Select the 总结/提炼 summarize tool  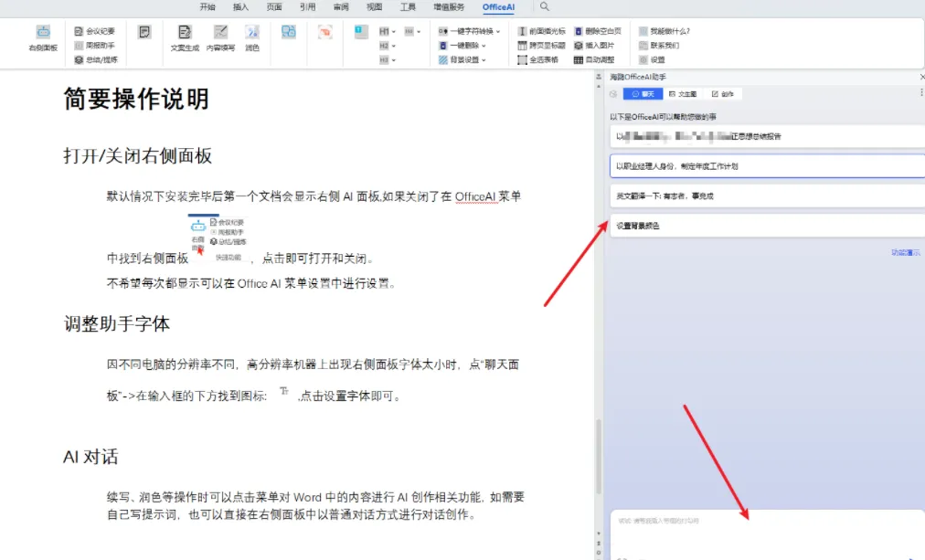(x=96, y=59)
